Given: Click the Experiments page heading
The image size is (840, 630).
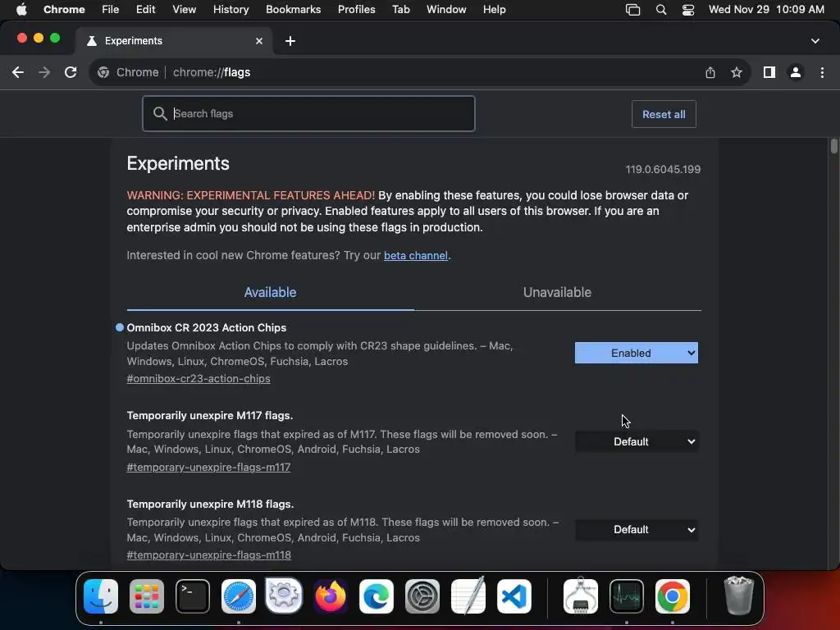Looking at the screenshot, I should coord(178,163).
